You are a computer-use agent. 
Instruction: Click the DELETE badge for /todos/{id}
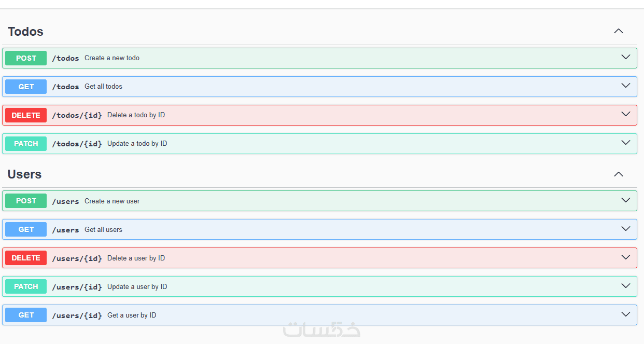pyautogui.click(x=26, y=115)
